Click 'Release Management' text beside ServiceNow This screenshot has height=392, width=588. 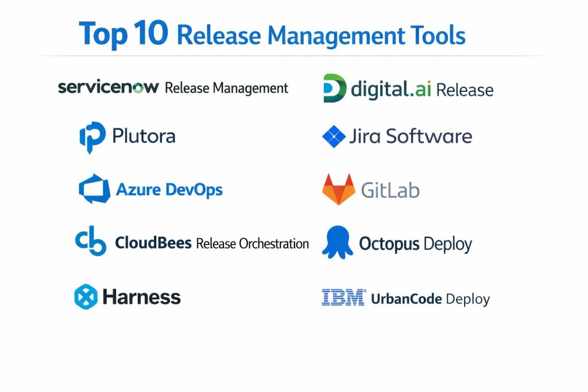tap(226, 88)
